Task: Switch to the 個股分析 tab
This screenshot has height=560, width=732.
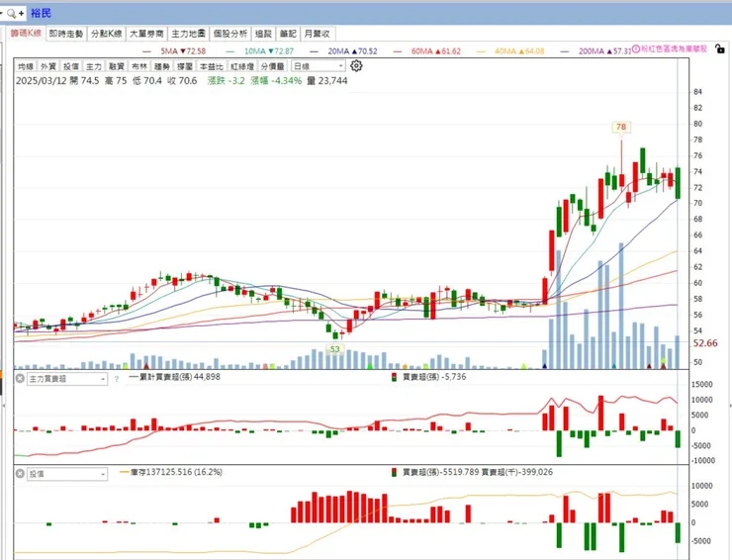Action: point(230,34)
